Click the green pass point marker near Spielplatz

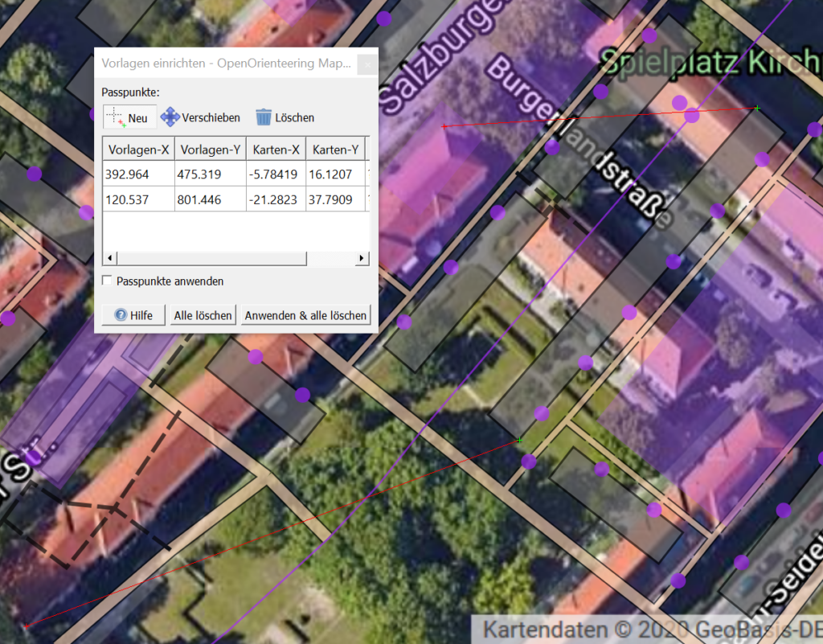[x=756, y=108]
